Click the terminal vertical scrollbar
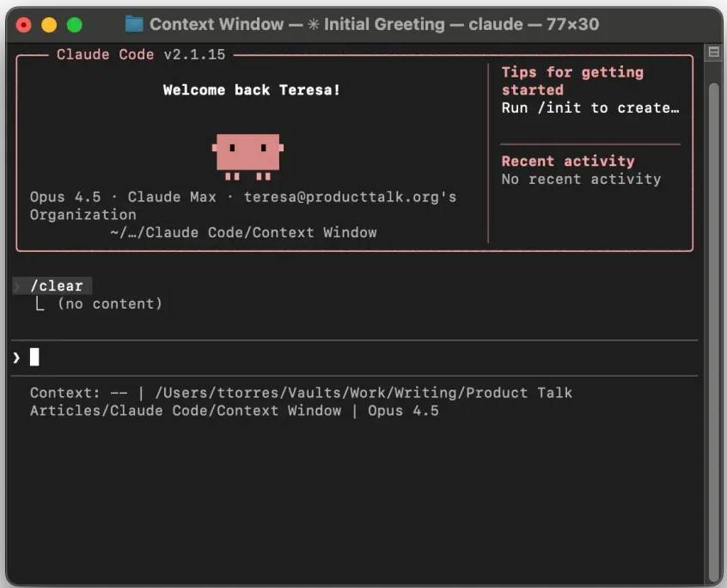Image resolution: width=727 pixels, height=588 pixels. point(714,332)
